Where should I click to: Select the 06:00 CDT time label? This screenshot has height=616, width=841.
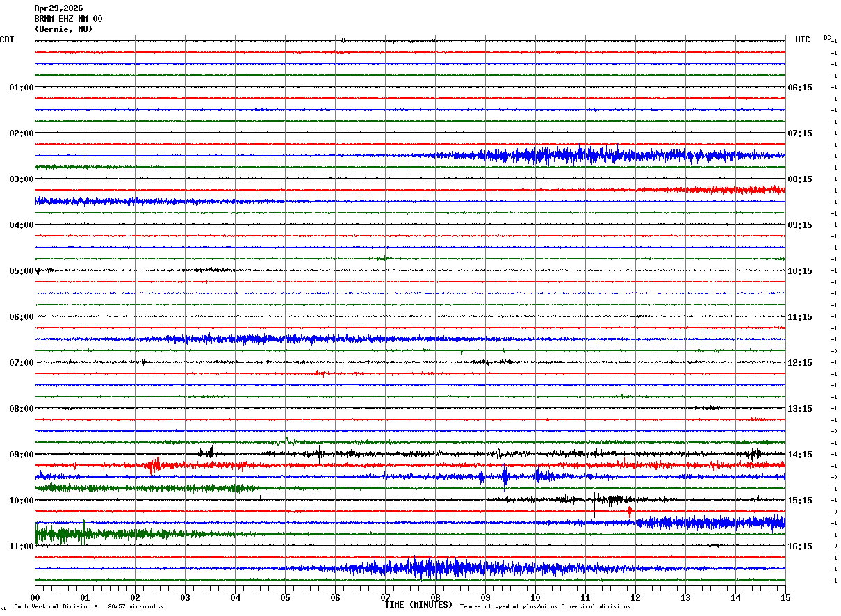[22, 317]
